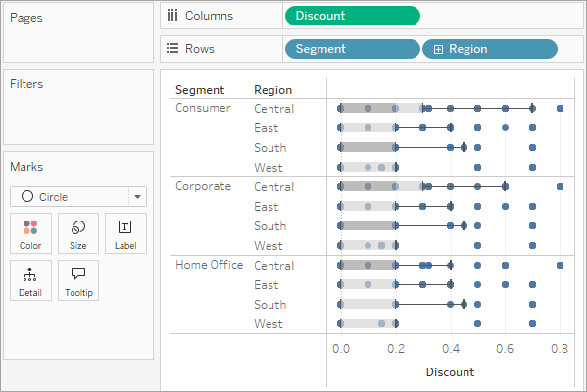Select East under Corporate
The width and height of the screenshot is (587, 392).
click(x=267, y=207)
